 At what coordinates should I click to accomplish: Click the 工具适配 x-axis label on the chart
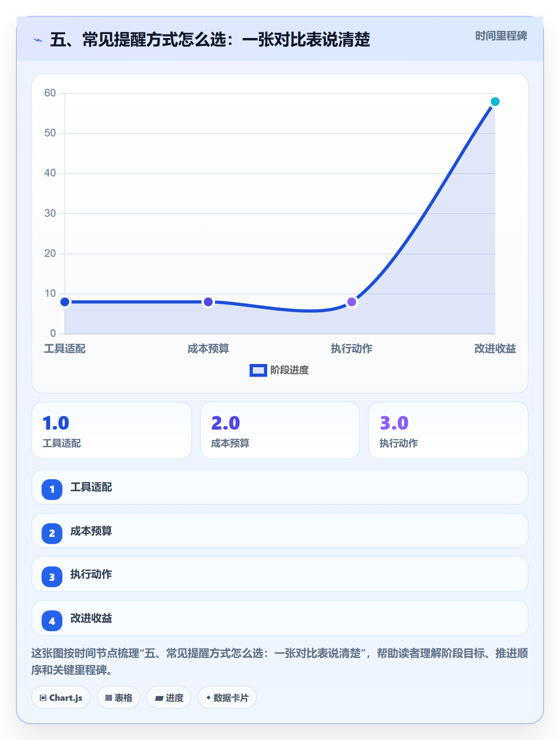pyautogui.click(x=65, y=349)
